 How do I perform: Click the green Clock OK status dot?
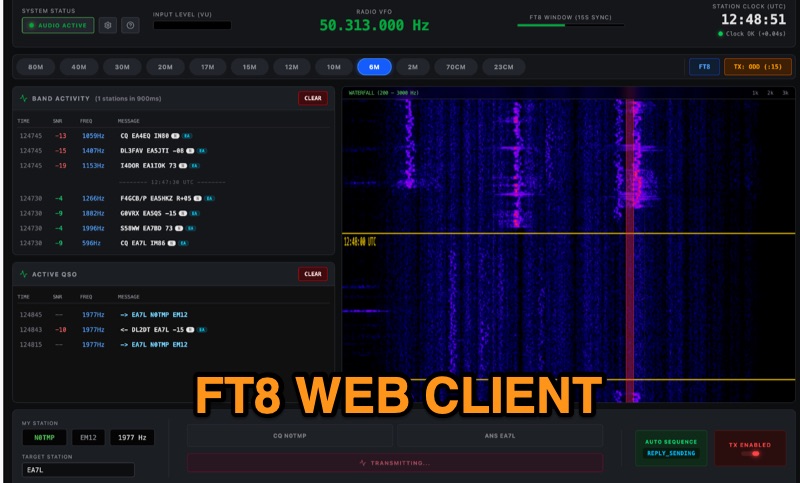720,34
